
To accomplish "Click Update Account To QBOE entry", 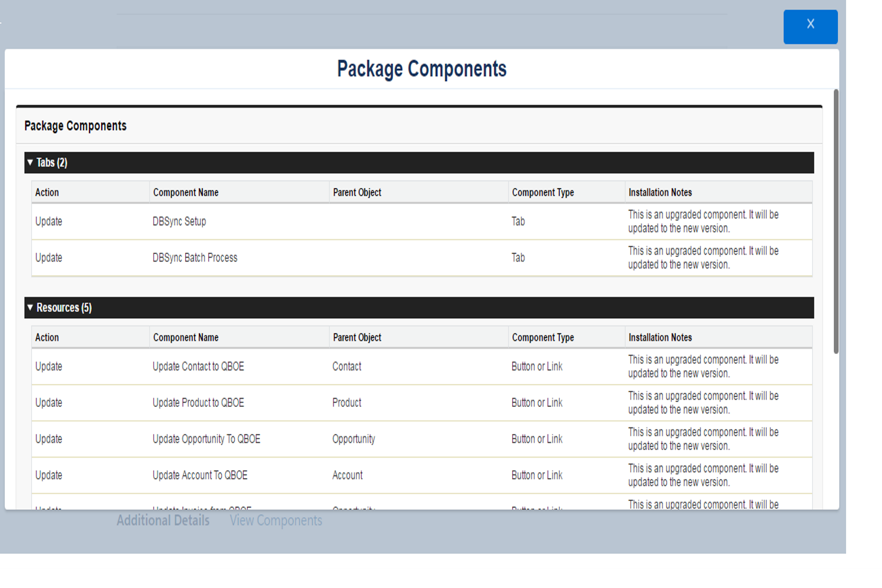I will [200, 475].
